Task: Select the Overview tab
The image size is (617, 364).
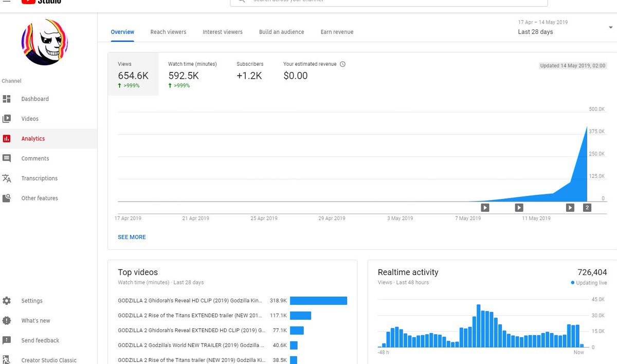Action: [122, 32]
